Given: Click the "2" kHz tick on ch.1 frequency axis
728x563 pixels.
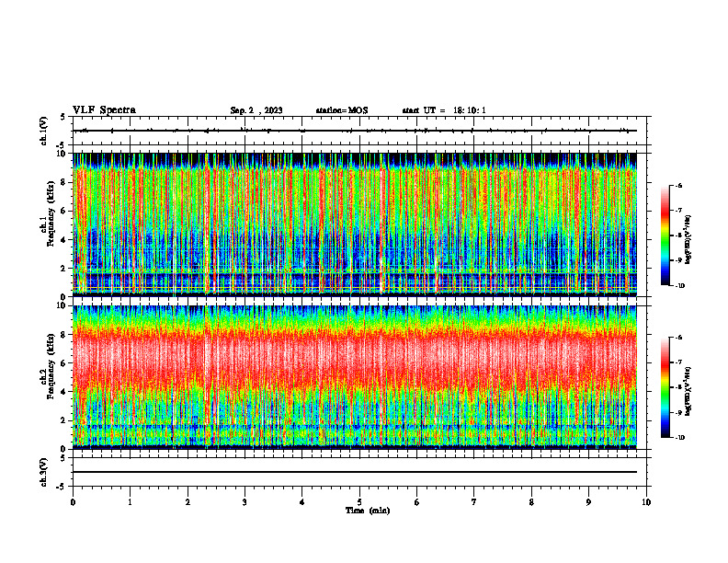Looking at the screenshot, I should click(x=64, y=269).
